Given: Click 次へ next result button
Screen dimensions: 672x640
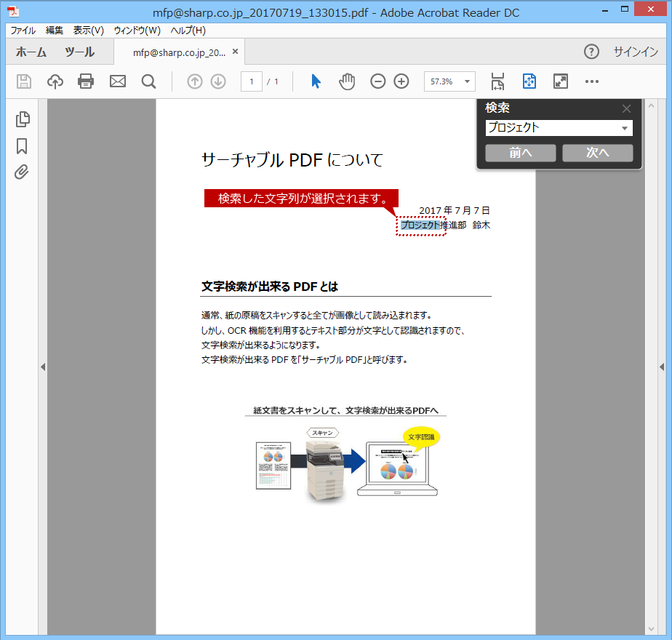Looking at the screenshot, I should pyautogui.click(x=597, y=153).
